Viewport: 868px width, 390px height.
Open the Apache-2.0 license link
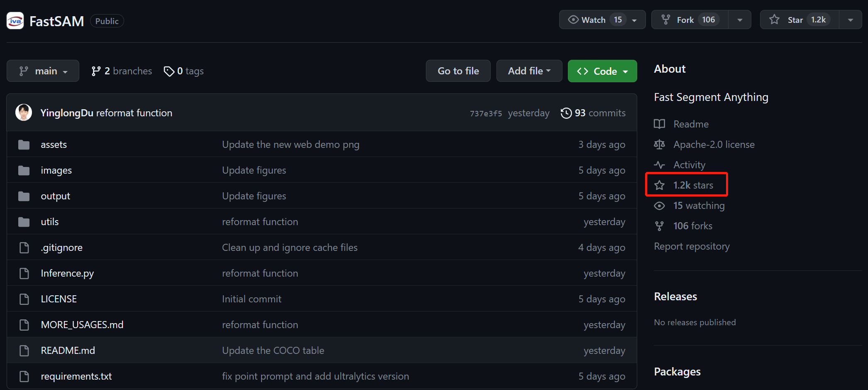pos(714,145)
